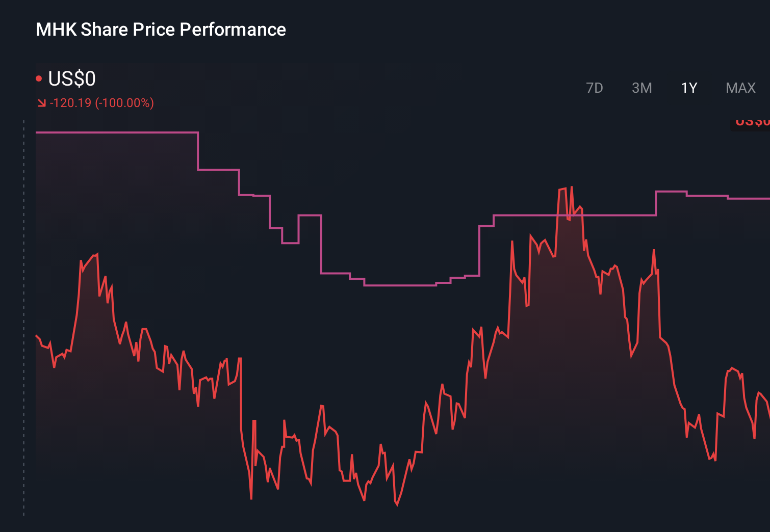Click the red line's starting point
The height and width of the screenshot is (532, 770).
tap(36, 336)
